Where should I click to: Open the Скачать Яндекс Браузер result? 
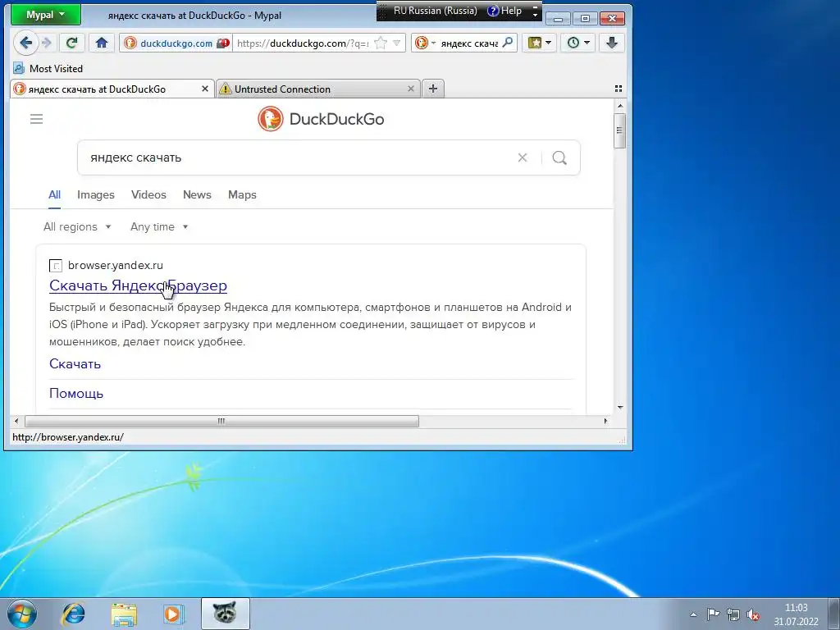(x=138, y=285)
